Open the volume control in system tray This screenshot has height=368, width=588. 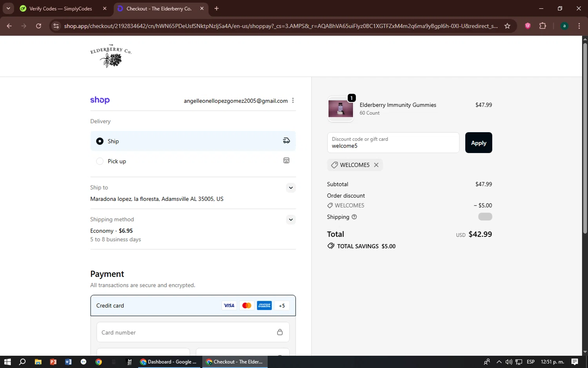[509, 362]
